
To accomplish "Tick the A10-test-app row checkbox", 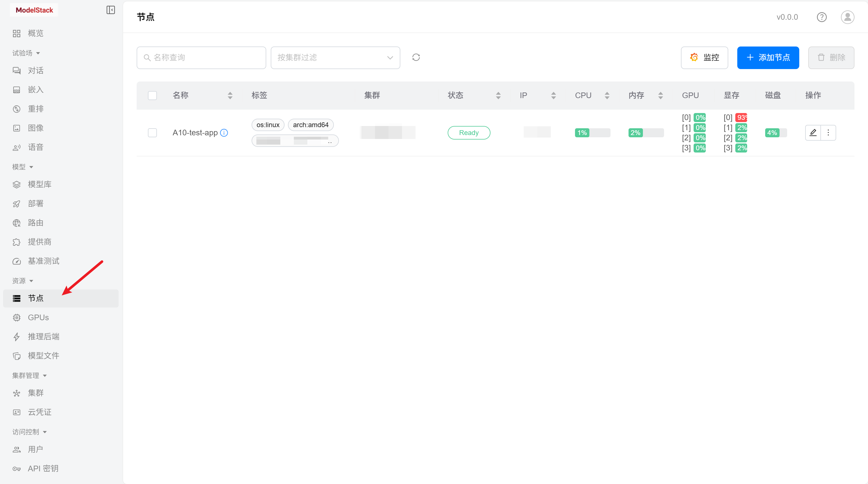I will 152,133.
